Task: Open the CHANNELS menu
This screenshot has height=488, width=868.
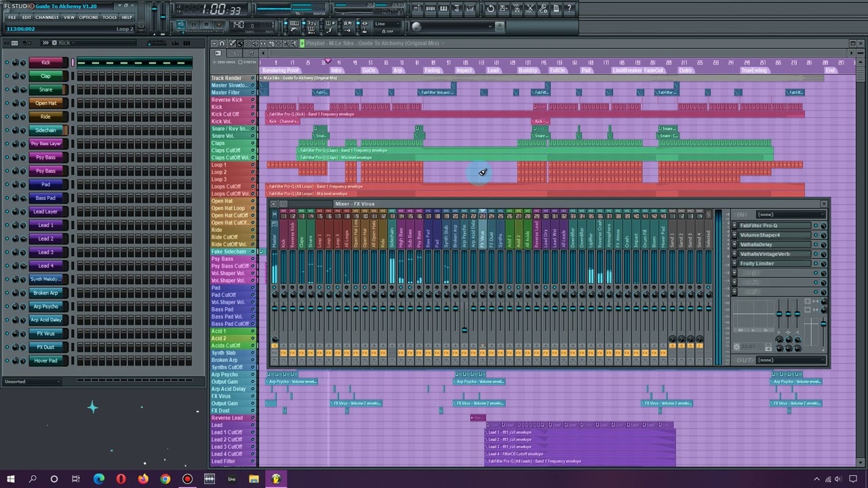Action: pos(47,17)
